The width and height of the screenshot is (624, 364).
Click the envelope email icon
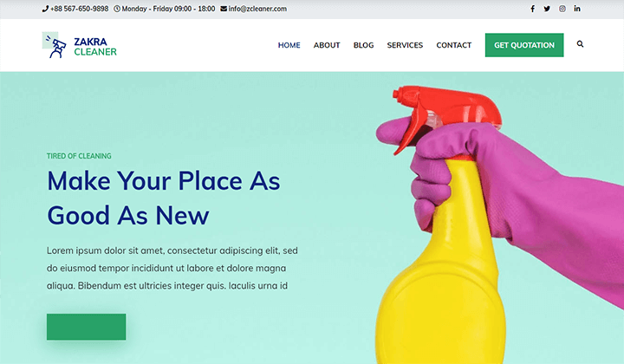point(224,9)
